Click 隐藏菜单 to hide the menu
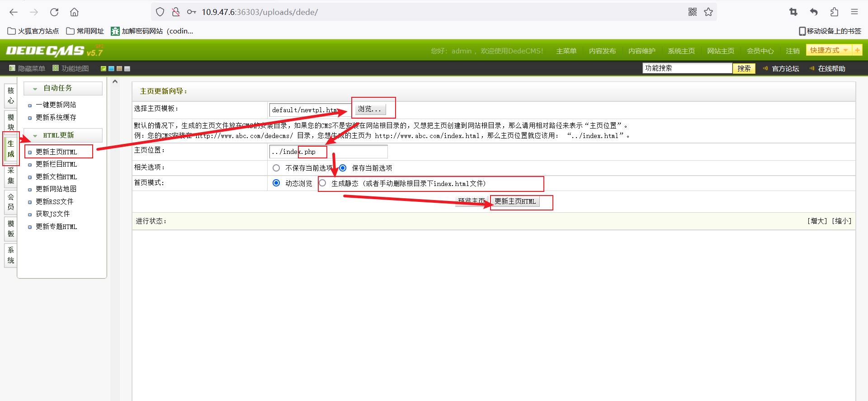Screen dimensions: 868x401 [27, 69]
